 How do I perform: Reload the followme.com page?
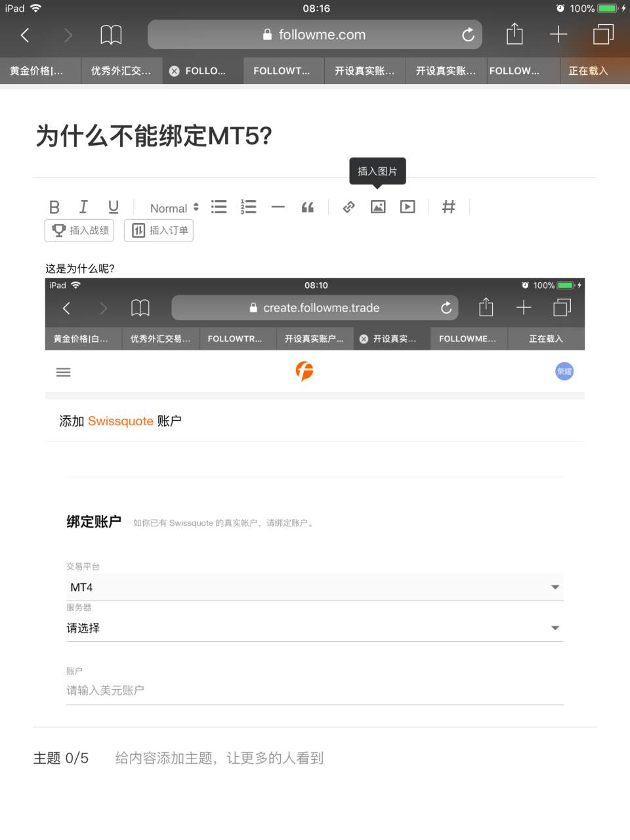pyautogui.click(x=468, y=35)
